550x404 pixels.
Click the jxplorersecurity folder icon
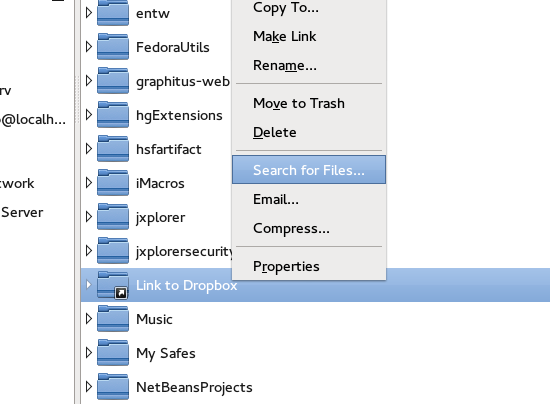click(113, 251)
